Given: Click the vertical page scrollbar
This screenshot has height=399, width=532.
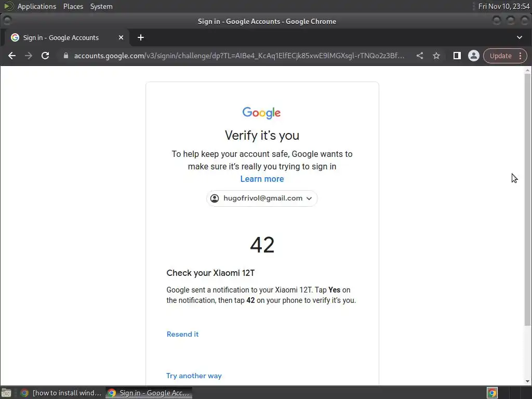Looking at the screenshot, I should click(527, 199).
